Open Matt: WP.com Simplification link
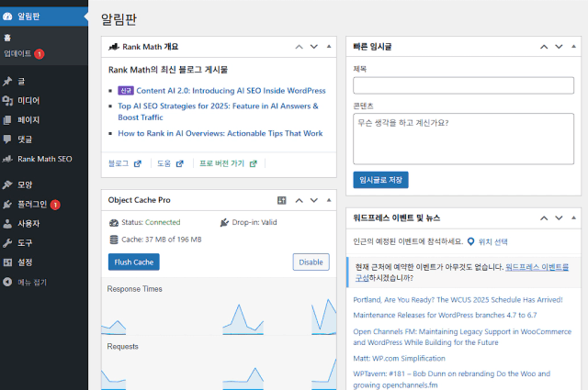This screenshot has height=390, width=588. (x=399, y=359)
